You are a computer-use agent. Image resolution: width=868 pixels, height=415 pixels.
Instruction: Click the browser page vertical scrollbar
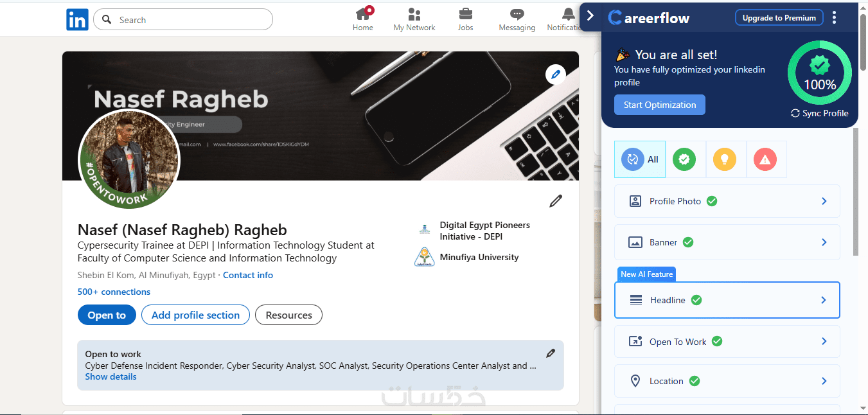tap(864, 42)
